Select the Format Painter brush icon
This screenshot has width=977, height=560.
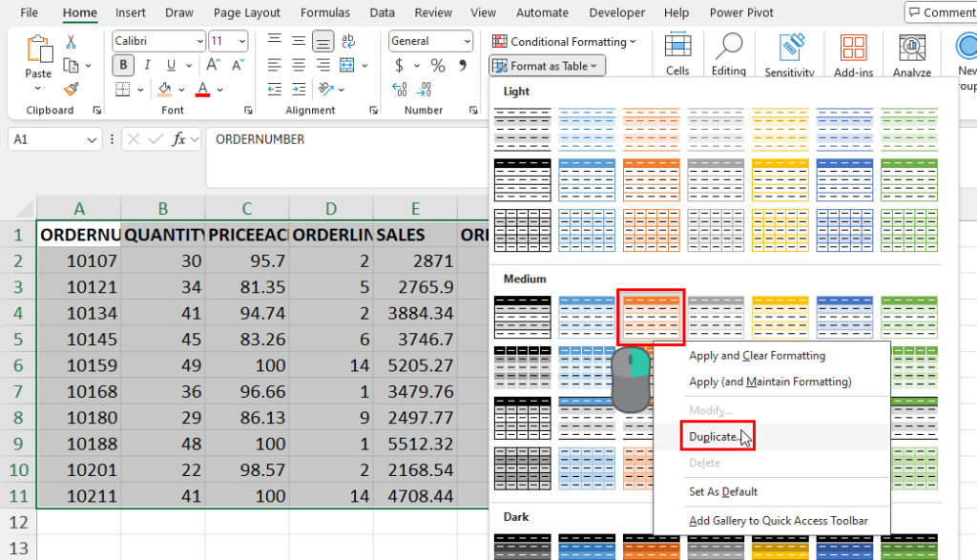pos(71,89)
